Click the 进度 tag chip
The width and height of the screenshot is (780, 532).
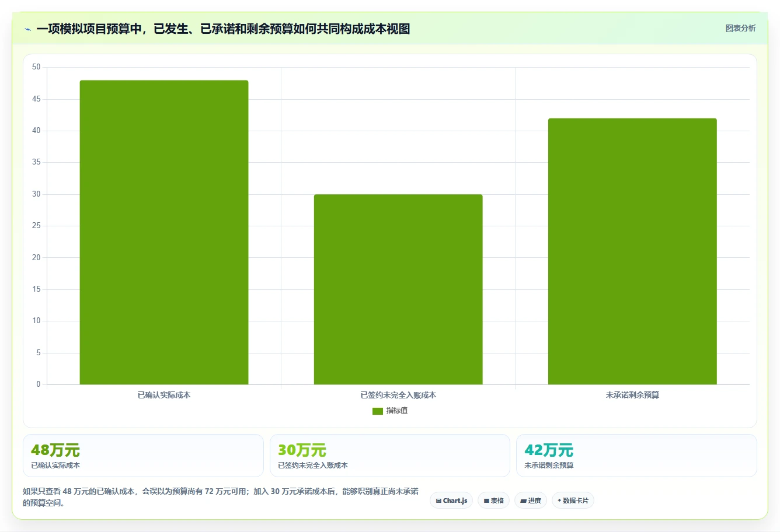point(530,501)
